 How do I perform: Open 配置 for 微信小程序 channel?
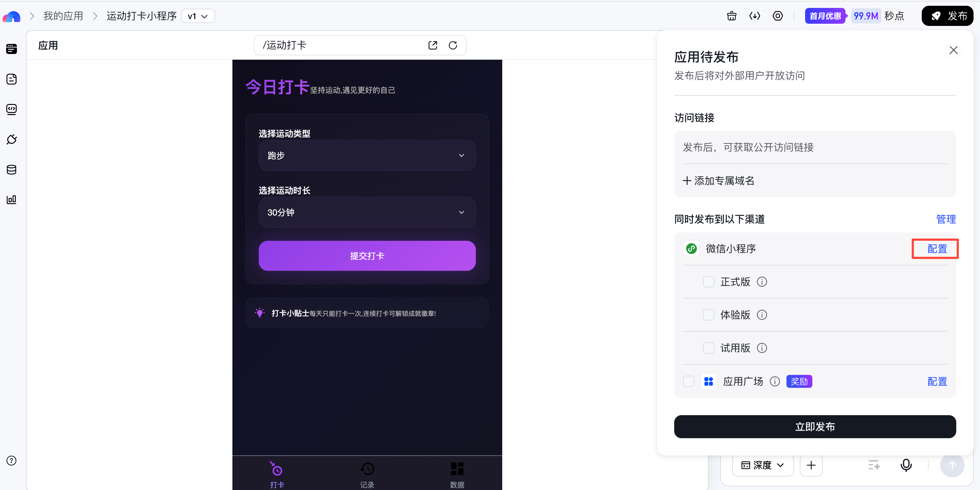click(x=935, y=249)
